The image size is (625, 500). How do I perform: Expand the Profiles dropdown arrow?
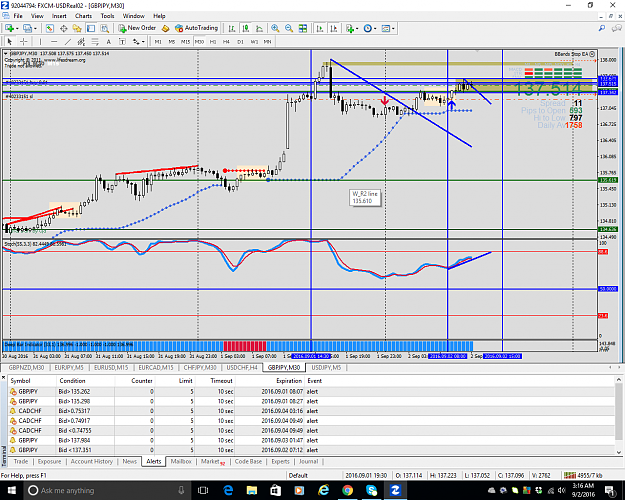(35, 29)
